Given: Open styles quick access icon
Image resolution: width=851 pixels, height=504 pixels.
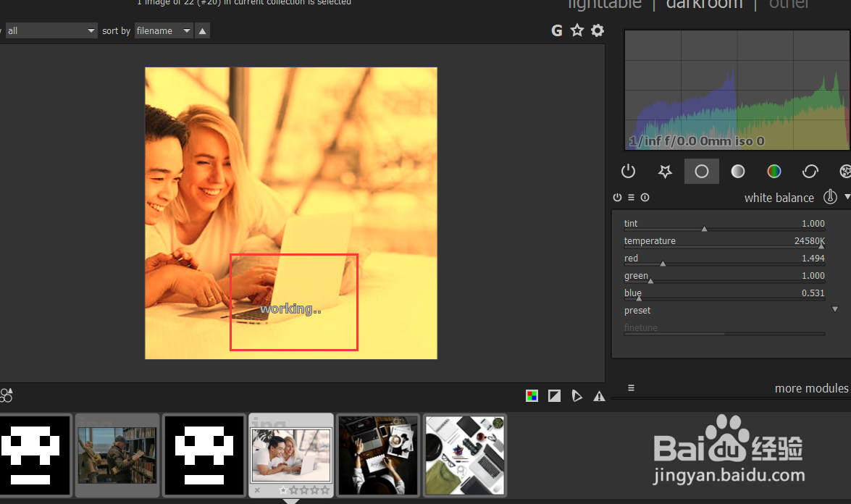Looking at the screenshot, I should coord(6,395).
